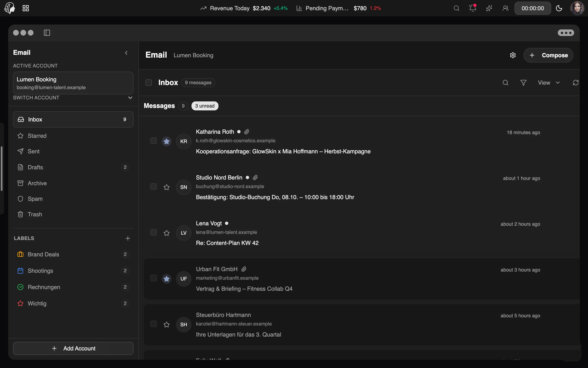Screen dimensions: 588x368
Task: Open the notifications bell
Action: point(473,8)
